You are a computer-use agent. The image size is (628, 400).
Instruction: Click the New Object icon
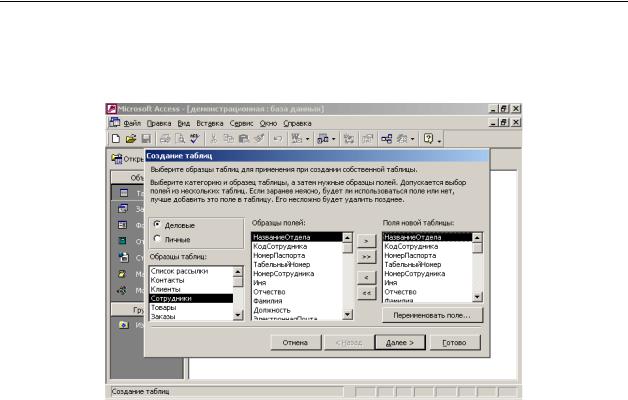click(402, 139)
